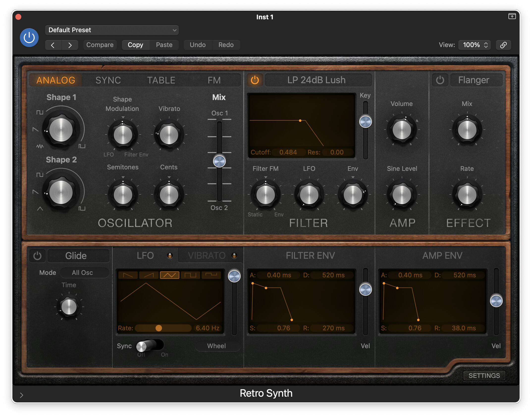Click the Paste button
The image size is (532, 417).
tap(164, 45)
